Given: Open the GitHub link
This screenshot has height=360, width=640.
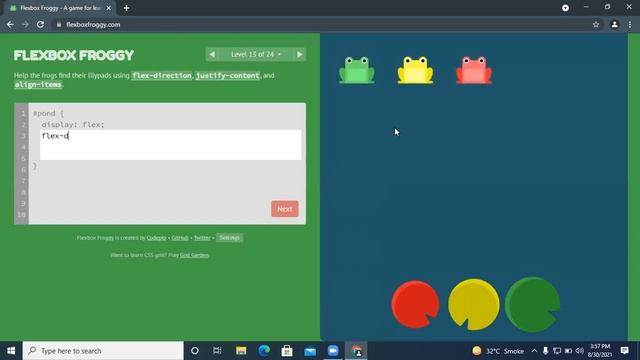Looking at the screenshot, I should (x=180, y=238).
